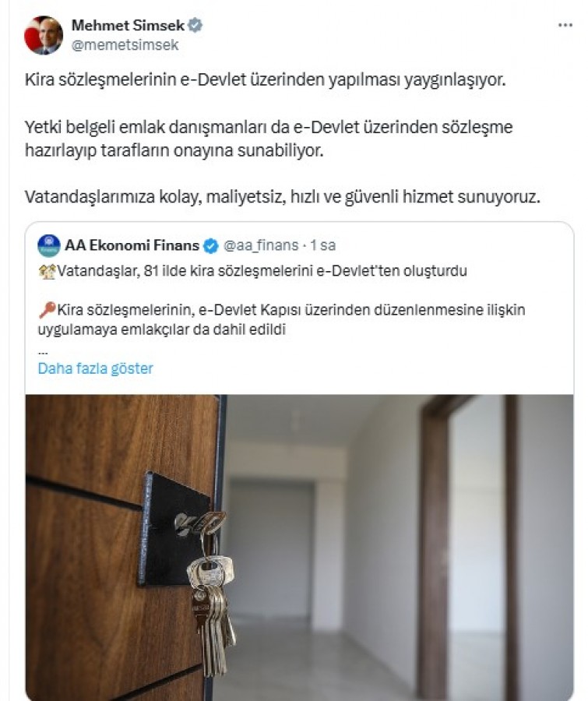Screen dimensions: 588x701
Task: Open the door and keys photo
Action: click(299, 548)
